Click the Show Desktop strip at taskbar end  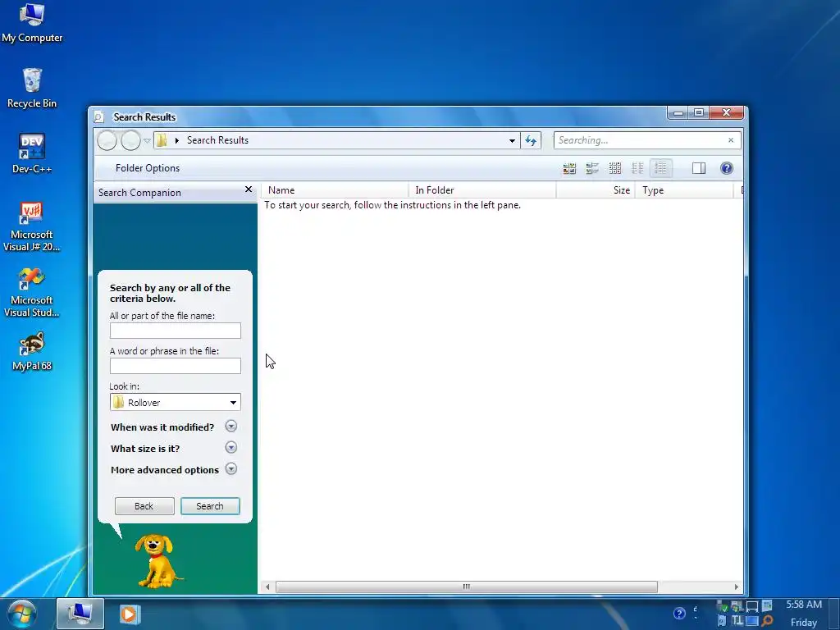tap(836, 614)
